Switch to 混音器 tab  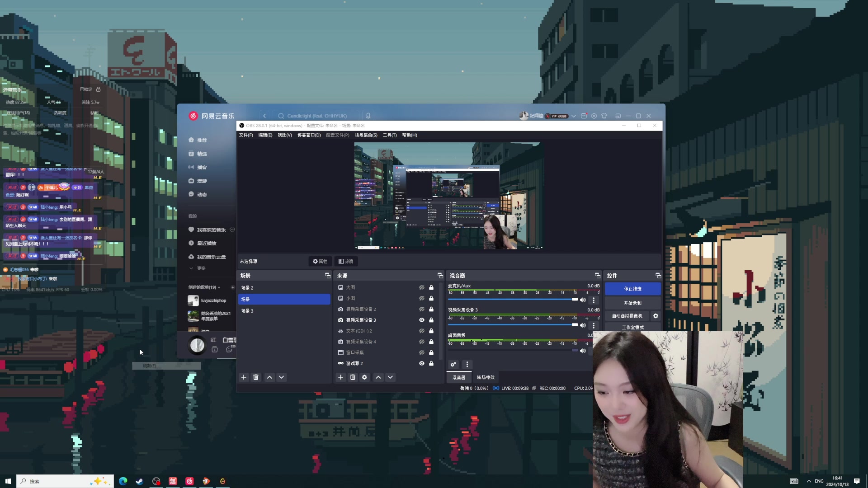click(459, 377)
